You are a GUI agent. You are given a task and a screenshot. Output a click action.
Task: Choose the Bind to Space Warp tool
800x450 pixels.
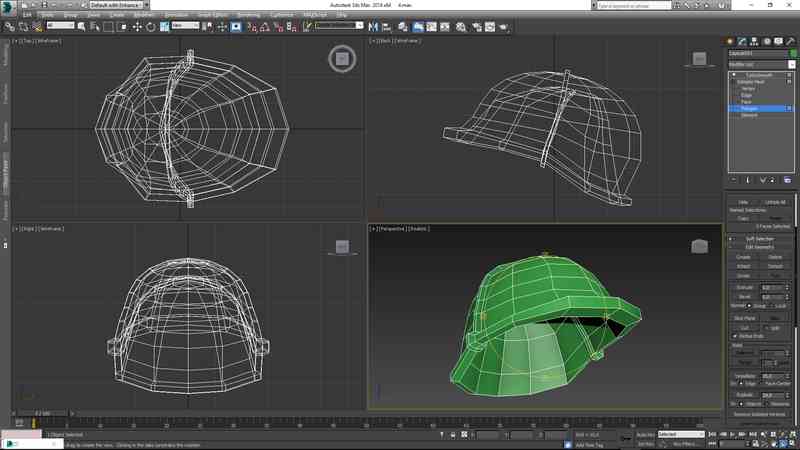point(37,27)
